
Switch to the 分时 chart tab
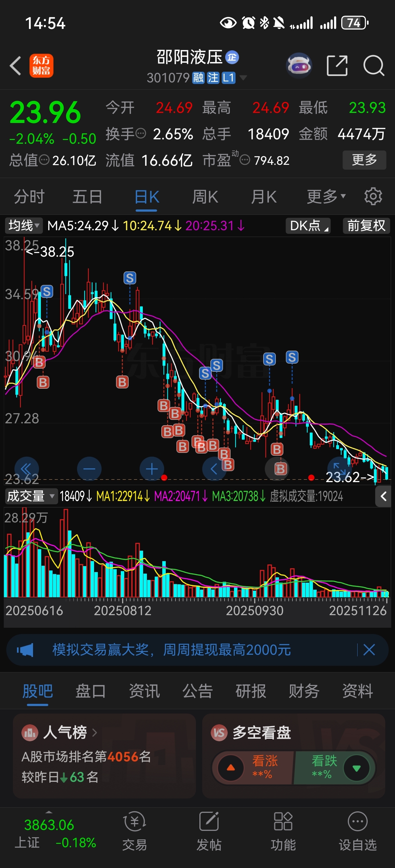pos(29,197)
